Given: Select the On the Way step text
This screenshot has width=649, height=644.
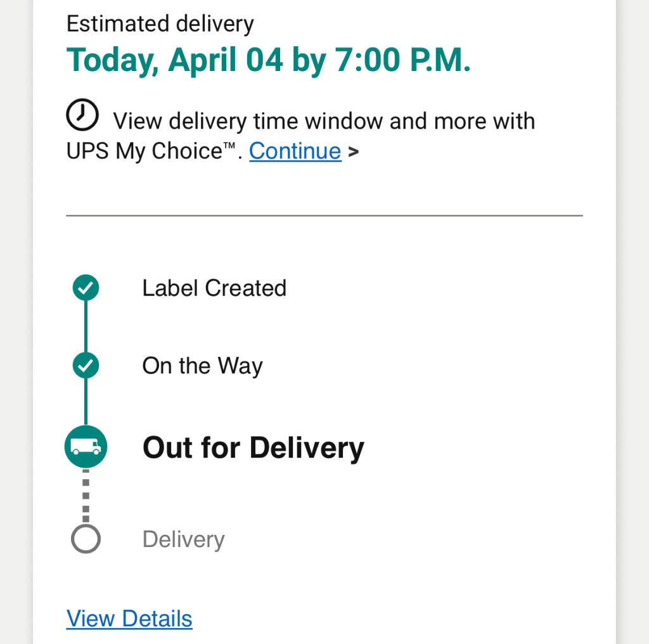Looking at the screenshot, I should (x=202, y=366).
